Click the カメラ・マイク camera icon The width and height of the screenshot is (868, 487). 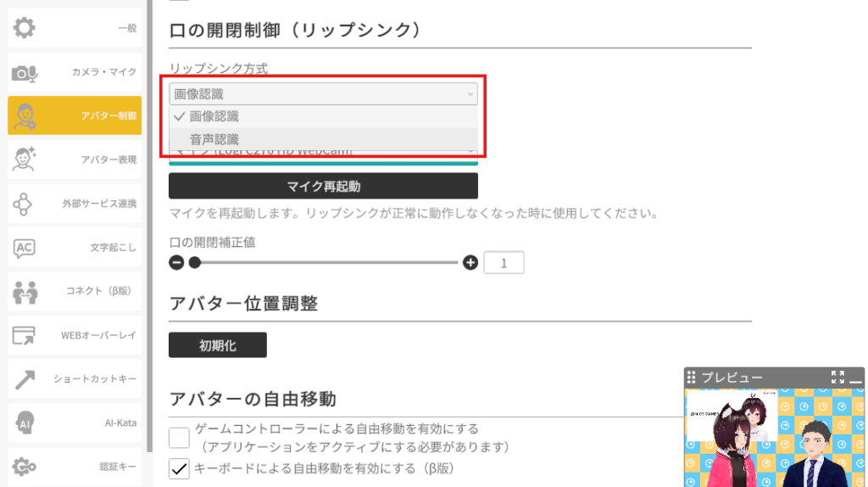pyautogui.click(x=25, y=73)
